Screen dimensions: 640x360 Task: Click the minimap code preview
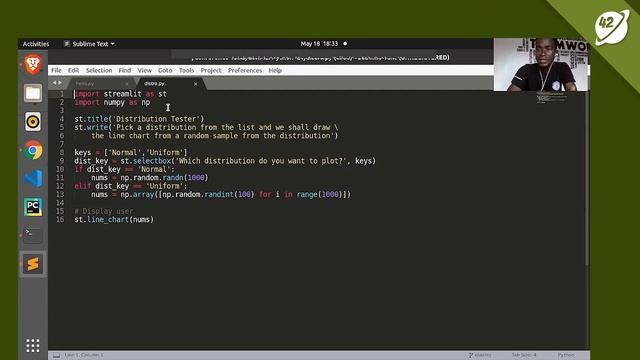[x=551, y=98]
